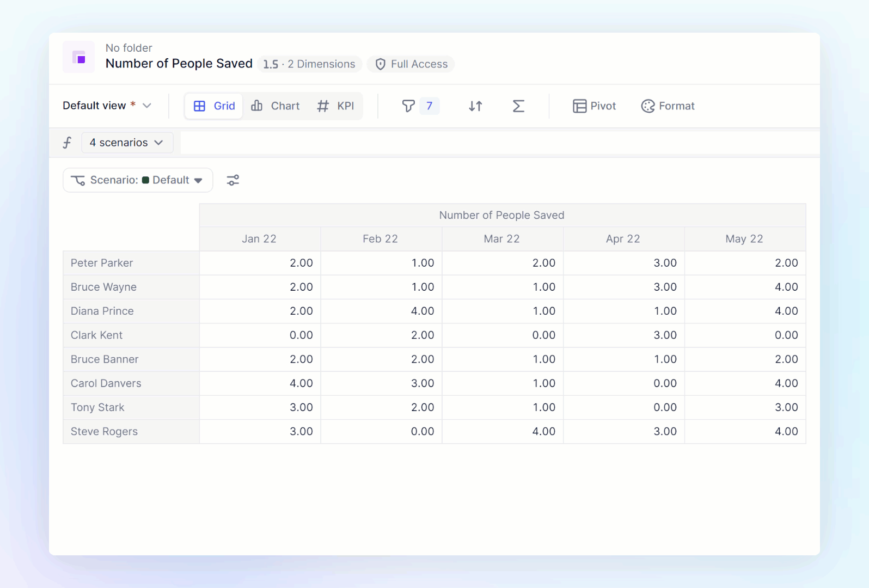Select the Diana Prince row label
Image resolution: width=869 pixels, height=588 pixels.
131,311
